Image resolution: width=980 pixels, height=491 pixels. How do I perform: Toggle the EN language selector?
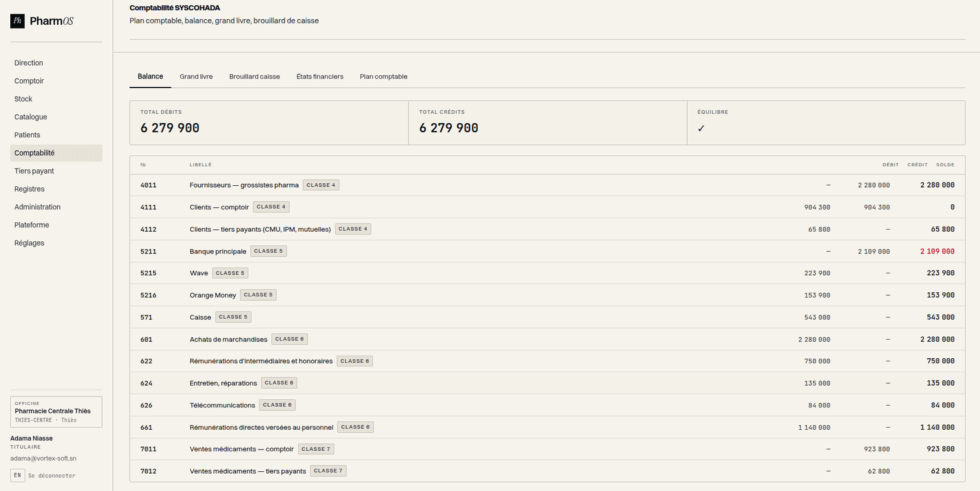tap(17, 475)
